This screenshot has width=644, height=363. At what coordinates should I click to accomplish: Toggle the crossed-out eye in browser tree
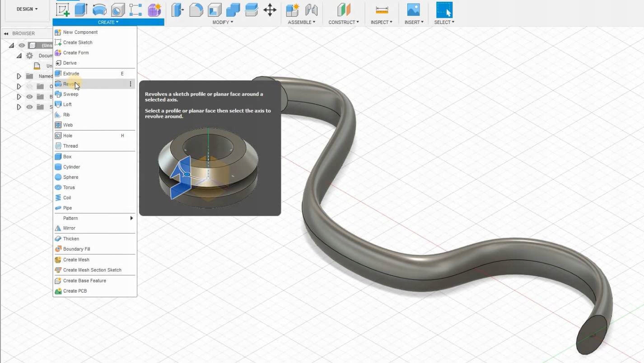pyautogui.click(x=30, y=86)
